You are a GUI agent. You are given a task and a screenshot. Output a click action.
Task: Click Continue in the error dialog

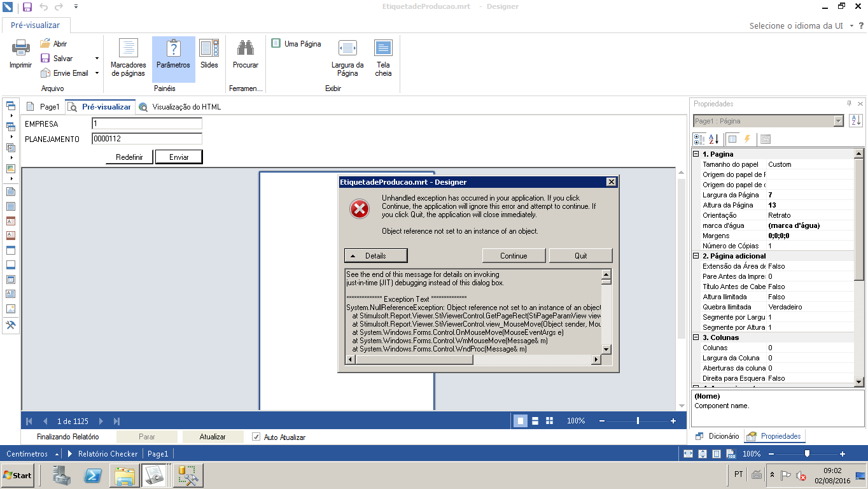(x=514, y=256)
